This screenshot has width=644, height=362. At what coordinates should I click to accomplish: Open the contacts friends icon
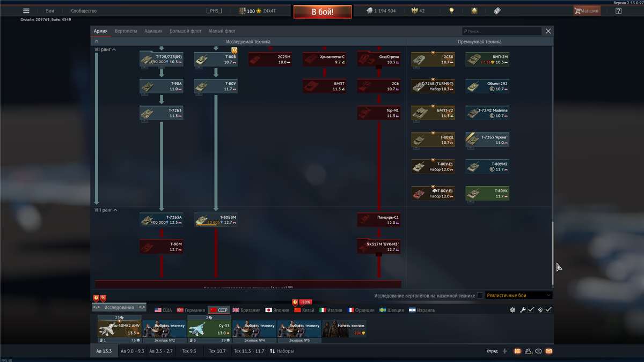pyautogui.click(x=528, y=351)
